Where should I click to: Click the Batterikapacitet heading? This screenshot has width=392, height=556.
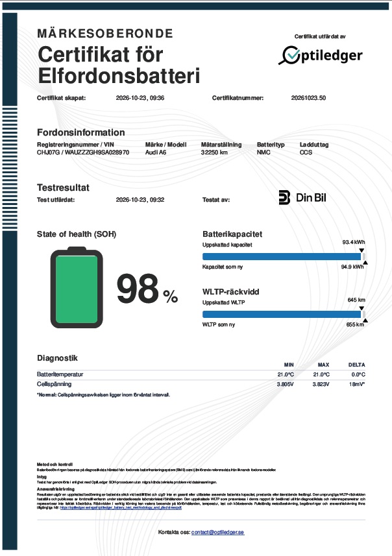[232, 234]
